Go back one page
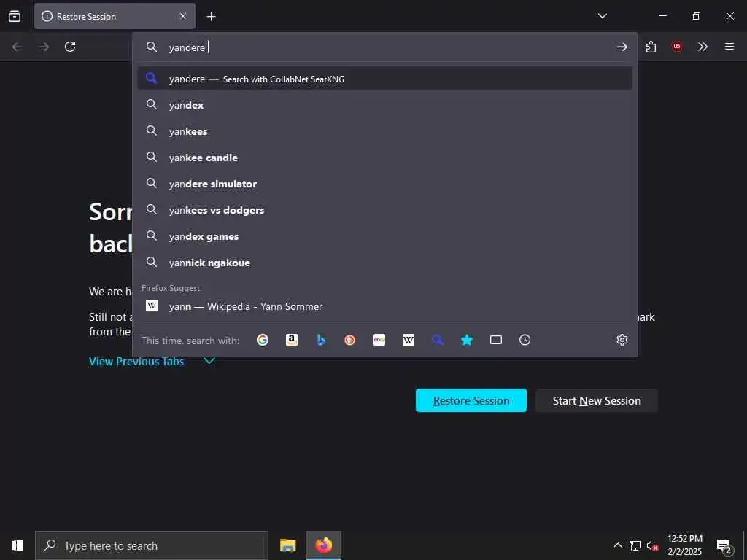Screen dimensions: 747x560 tap(18, 47)
